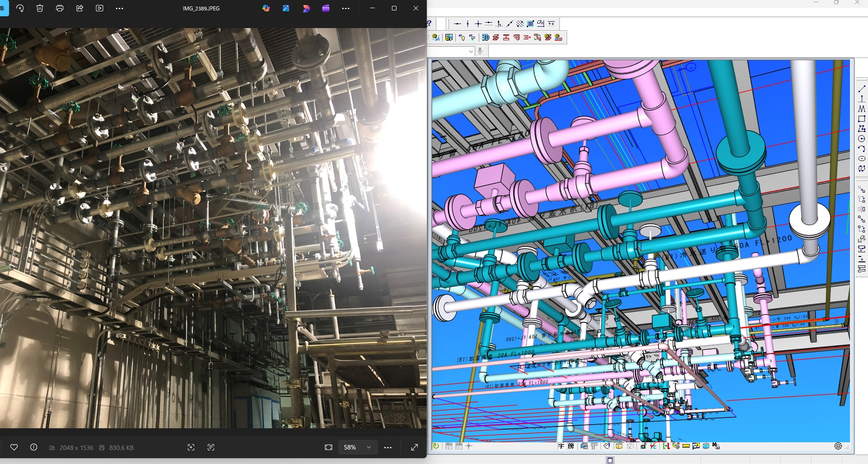This screenshot has width=868, height=464.
Task: Open the 58% zoom level dropdown
Action: click(368, 447)
